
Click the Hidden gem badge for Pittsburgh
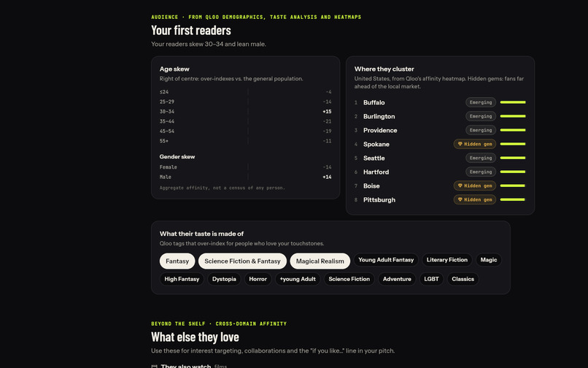coord(475,200)
